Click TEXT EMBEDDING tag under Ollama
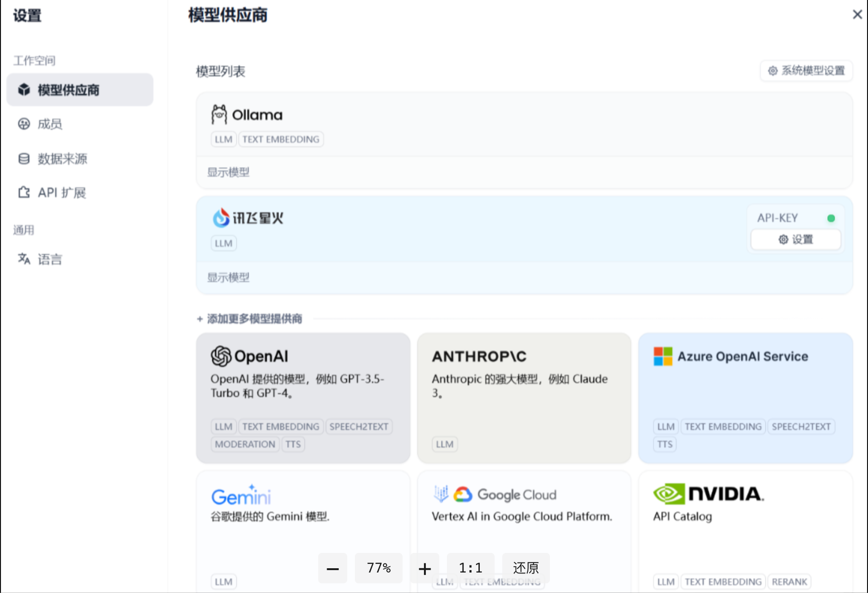The image size is (868, 593). point(281,139)
